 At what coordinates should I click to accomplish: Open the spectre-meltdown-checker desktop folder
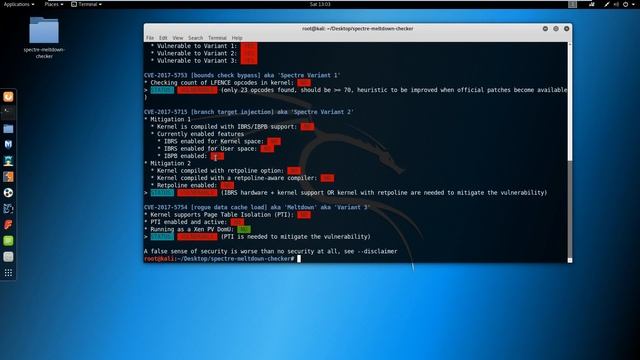click(x=44, y=38)
